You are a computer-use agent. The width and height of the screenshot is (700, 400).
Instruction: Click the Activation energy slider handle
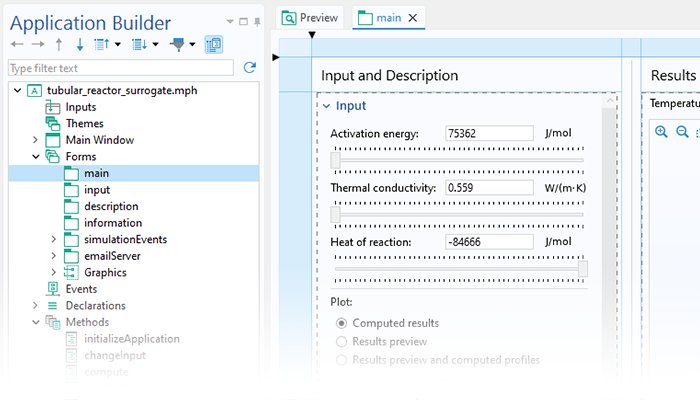tap(336, 160)
